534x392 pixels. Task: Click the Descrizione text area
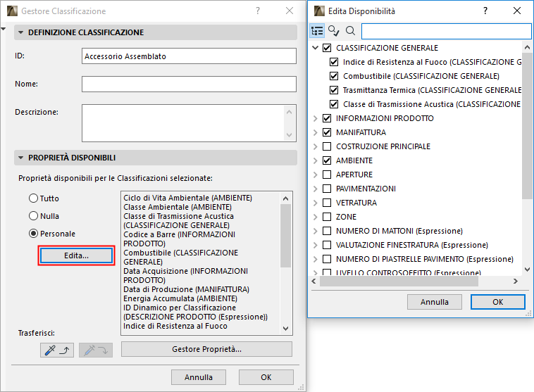coord(189,123)
